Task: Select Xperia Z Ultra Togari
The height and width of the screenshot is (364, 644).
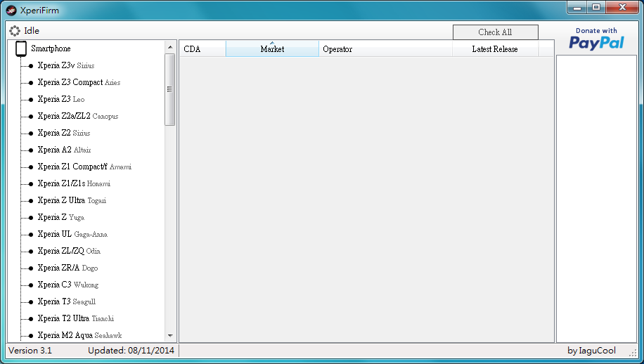Action: pos(72,200)
